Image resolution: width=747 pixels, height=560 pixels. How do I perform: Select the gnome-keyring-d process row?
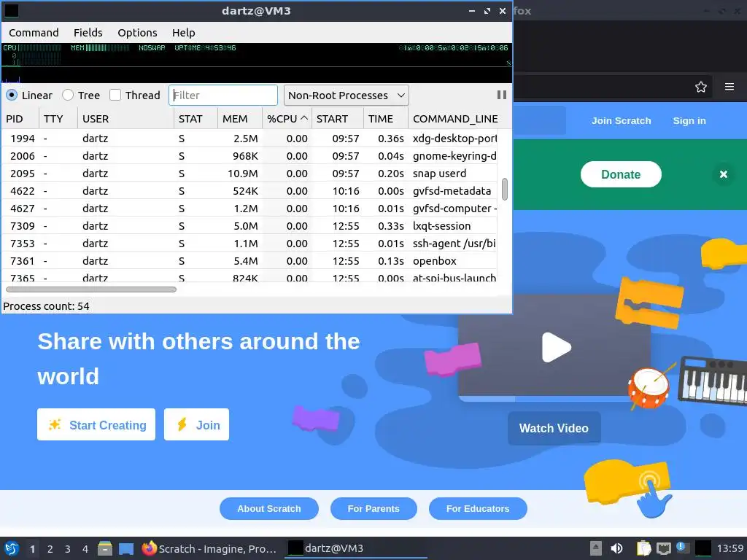[249, 156]
